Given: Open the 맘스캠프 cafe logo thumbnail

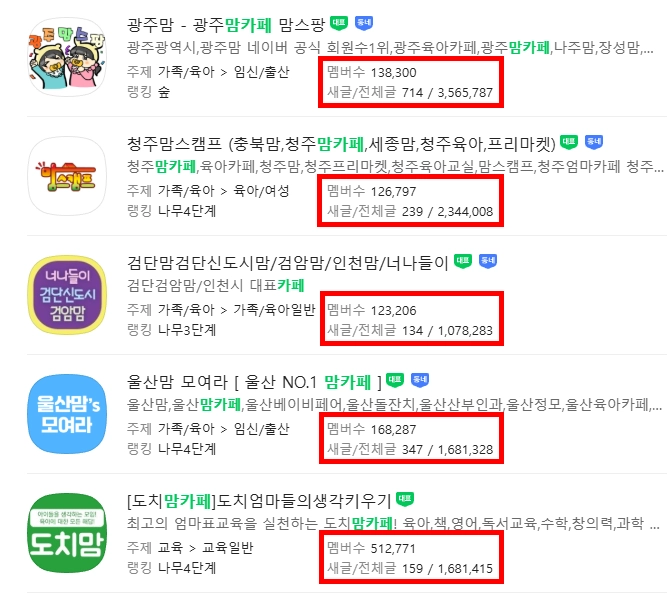Looking at the screenshot, I should click(x=67, y=176).
